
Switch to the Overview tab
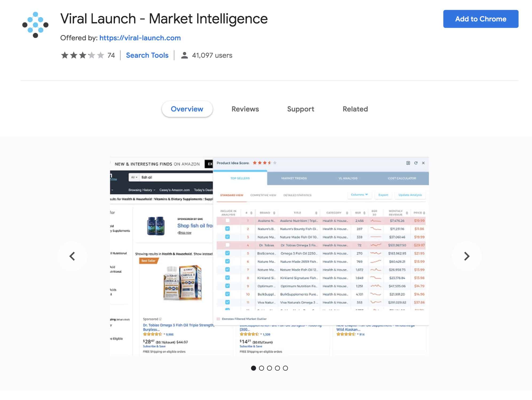coord(187,109)
